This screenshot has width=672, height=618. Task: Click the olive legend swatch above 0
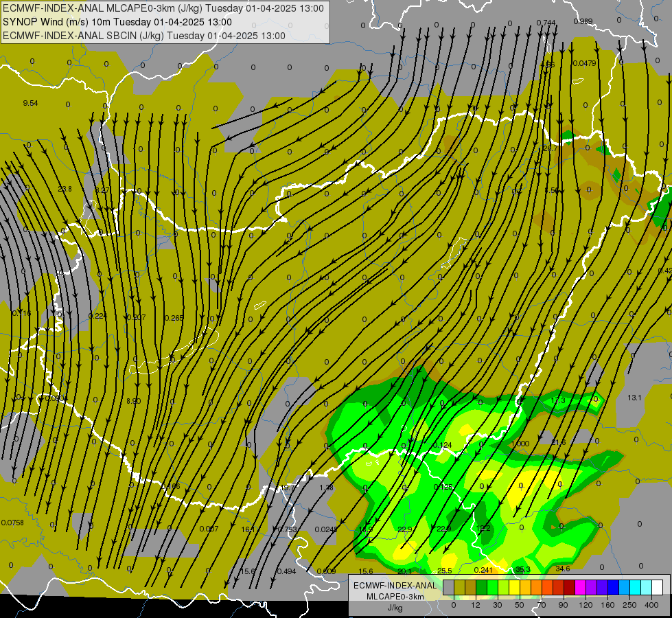click(459, 587)
